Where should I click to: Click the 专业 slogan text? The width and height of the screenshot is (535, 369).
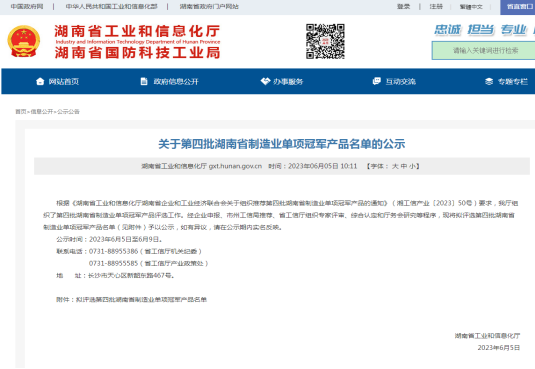tap(514, 30)
